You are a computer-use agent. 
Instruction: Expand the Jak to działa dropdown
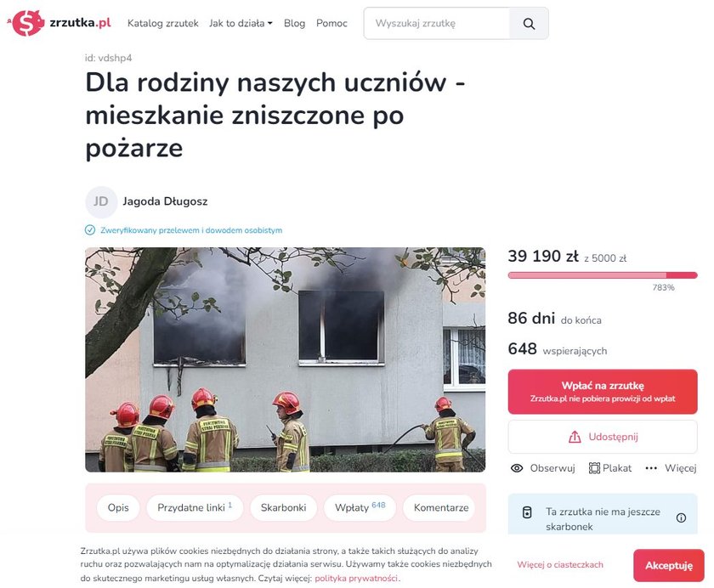(241, 23)
